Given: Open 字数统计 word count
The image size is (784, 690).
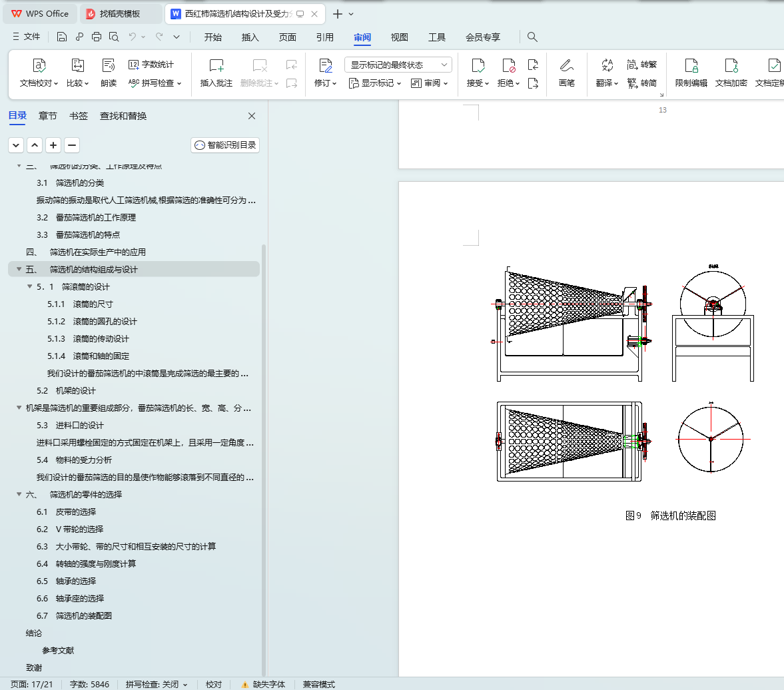Looking at the screenshot, I should [x=151, y=65].
